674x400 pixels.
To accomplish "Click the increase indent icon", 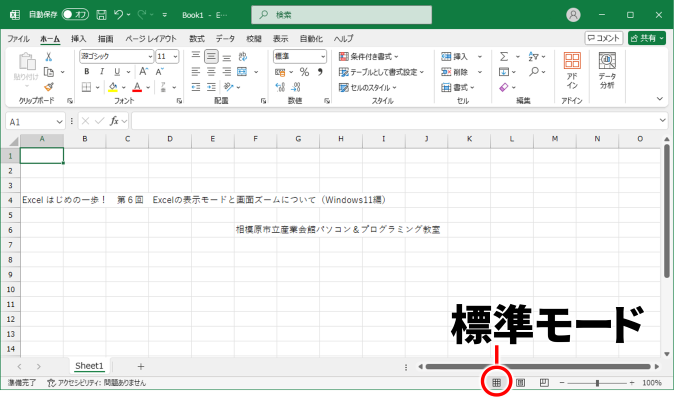I will click(211, 87).
